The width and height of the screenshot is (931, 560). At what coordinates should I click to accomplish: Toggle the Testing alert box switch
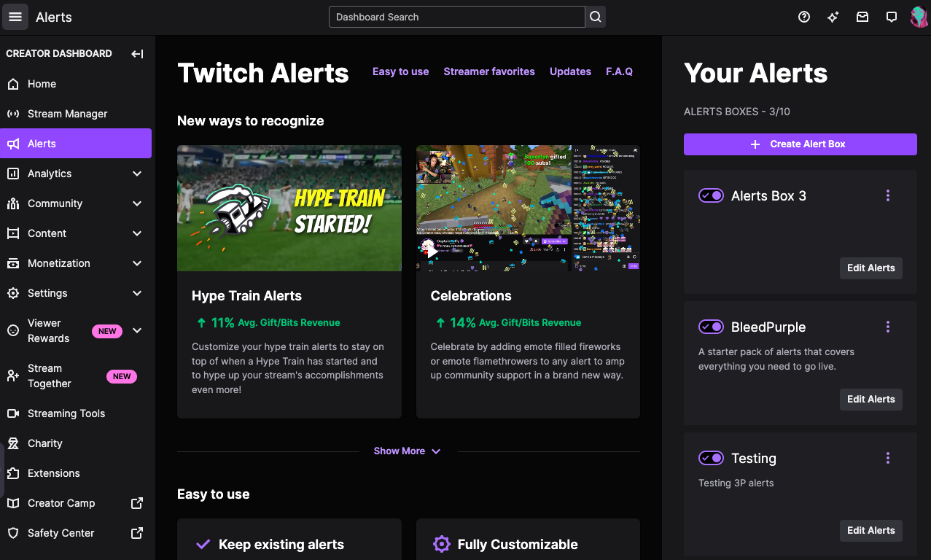pyautogui.click(x=711, y=458)
